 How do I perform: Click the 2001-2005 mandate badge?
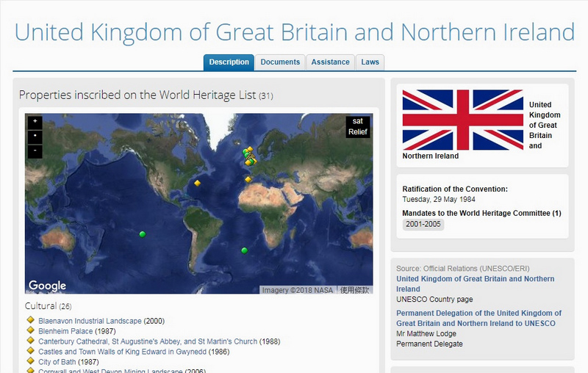(x=423, y=225)
